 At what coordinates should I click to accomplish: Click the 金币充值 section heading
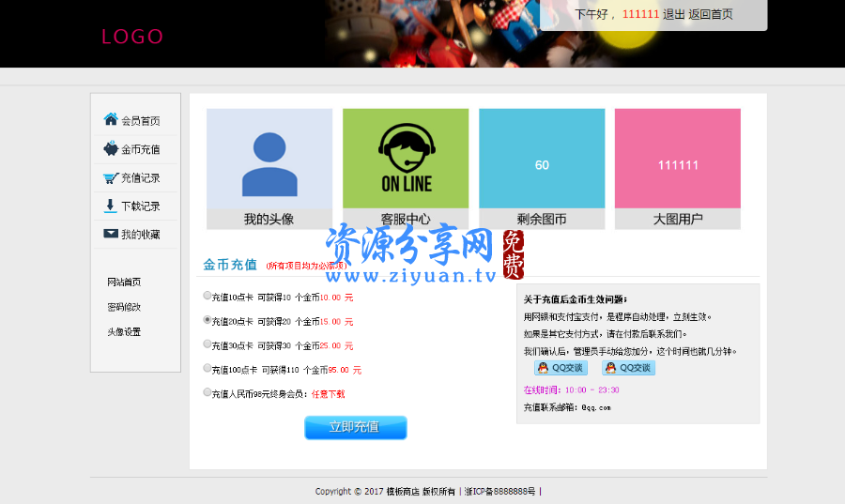(230, 265)
